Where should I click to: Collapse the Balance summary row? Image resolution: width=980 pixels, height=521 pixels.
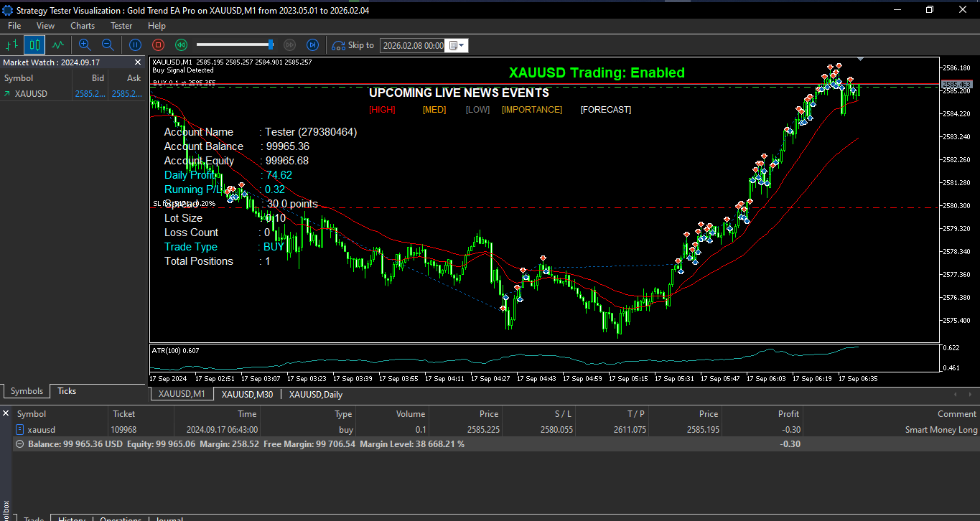19,444
